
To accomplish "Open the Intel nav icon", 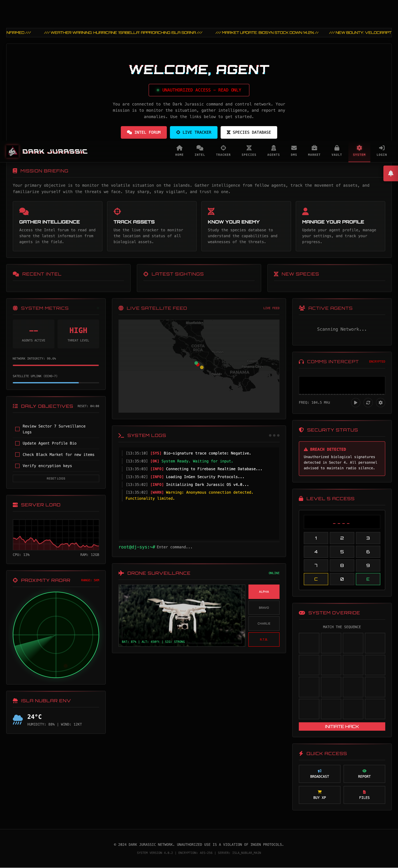I will [200, 151].
